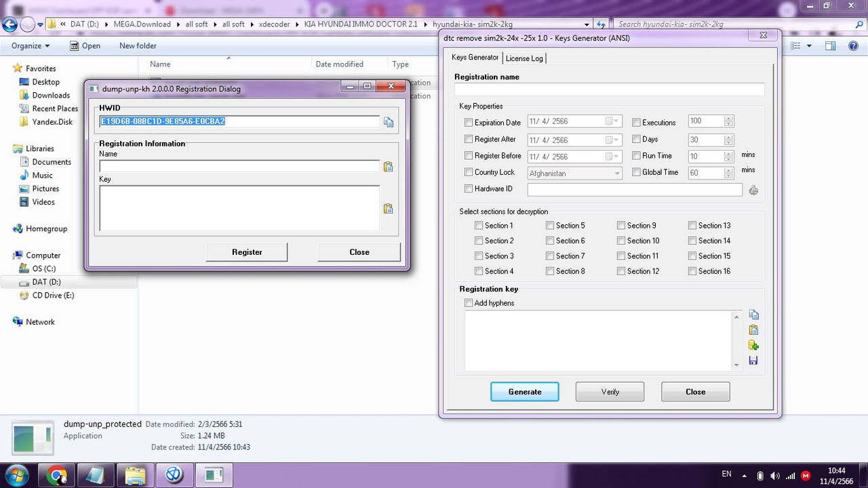Click Explorer's back navigation arrow
This screenshot has height=488, width=868.
(9, 25)
